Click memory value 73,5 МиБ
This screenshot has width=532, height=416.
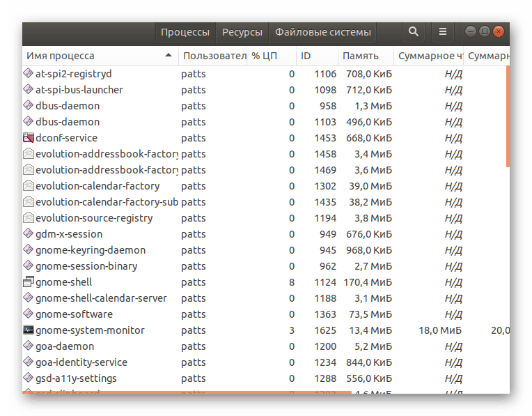pyautogui.click(x=370, y=314)
